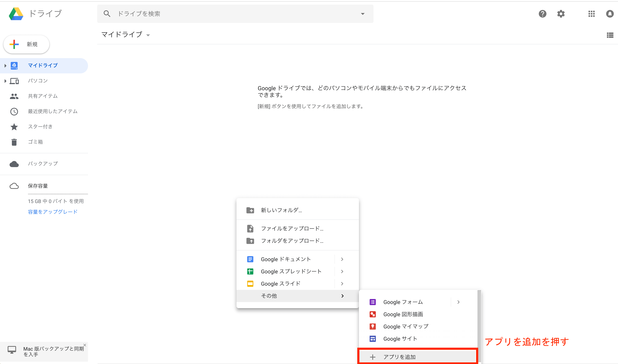Select the マイドライブ (My Drive) sidebar icon
Viewport: 618px width, 364px height.
[x=14, y=66]
